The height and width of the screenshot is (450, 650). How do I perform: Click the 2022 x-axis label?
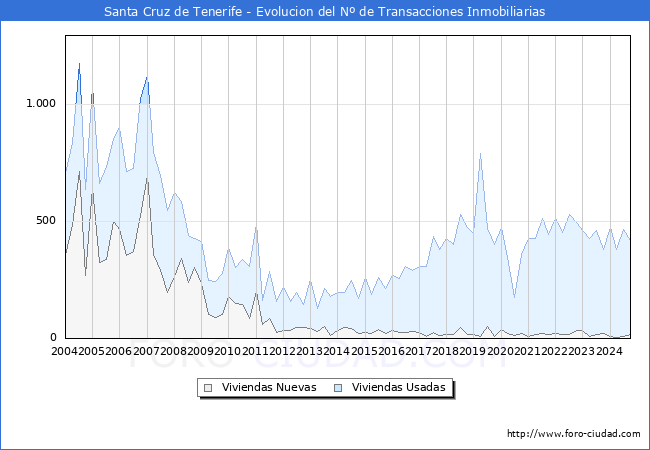coord(555,351)
